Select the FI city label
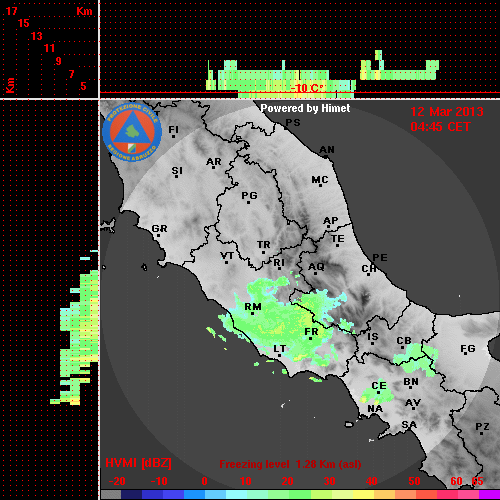This screenshot has width=500, height=500. (174, 129)
